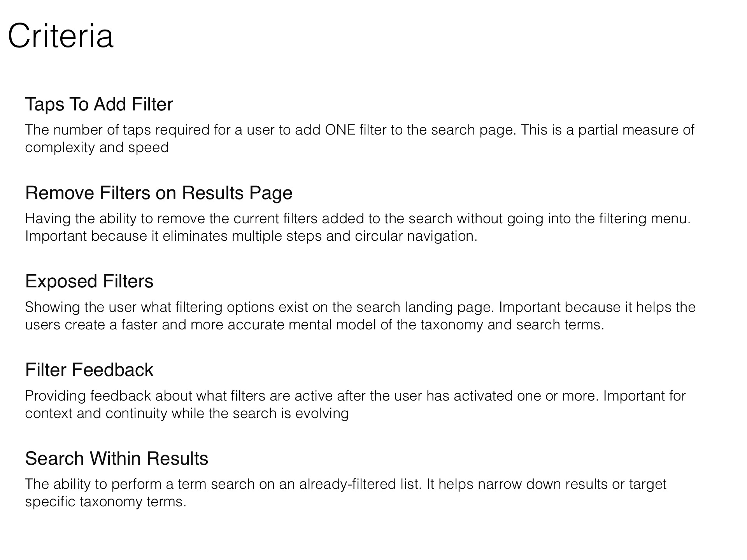Click the Remove Filters on Results Page heading

click(159, 193)
